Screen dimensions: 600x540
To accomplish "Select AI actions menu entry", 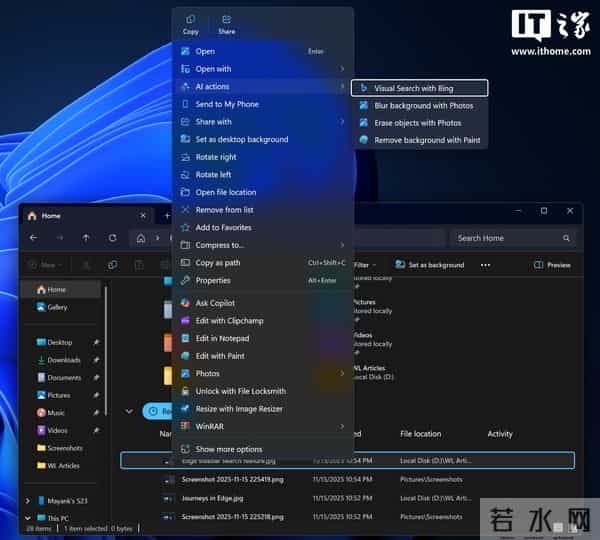I will coord(263,86).
